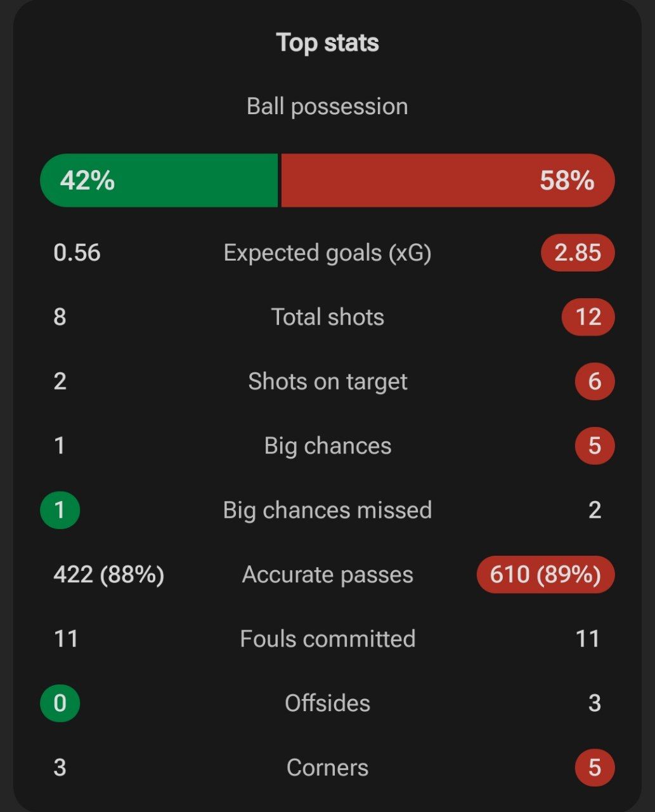Screen dimensions: 655x812
Task: Click the red 2.85 xG badge
Action: [x=577, y=252]
